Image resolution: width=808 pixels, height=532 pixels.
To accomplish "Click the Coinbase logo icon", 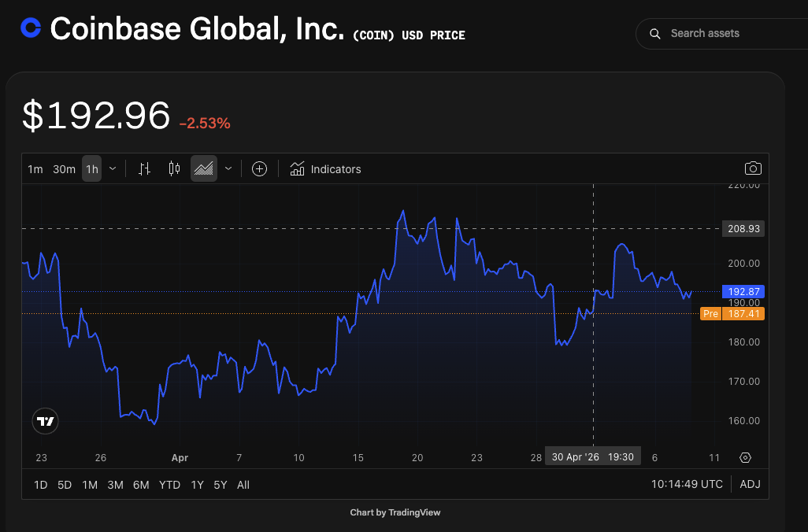I will pos(31,28).
